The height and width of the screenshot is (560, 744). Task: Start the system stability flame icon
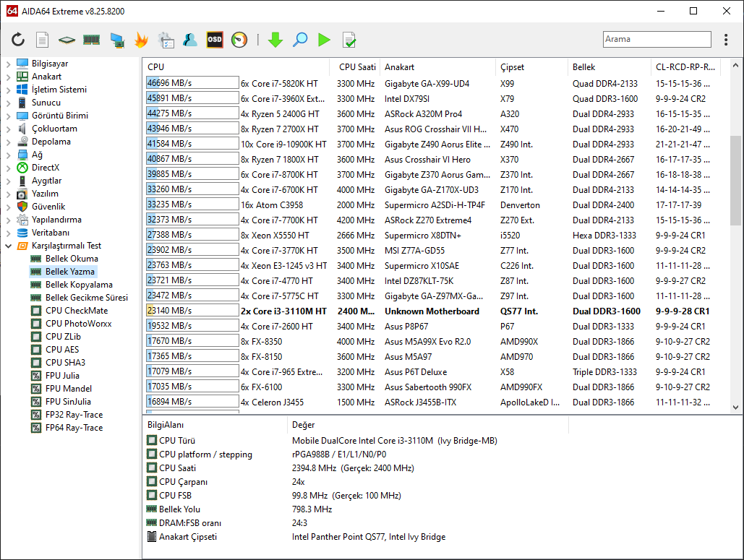[x=141, y=40]
